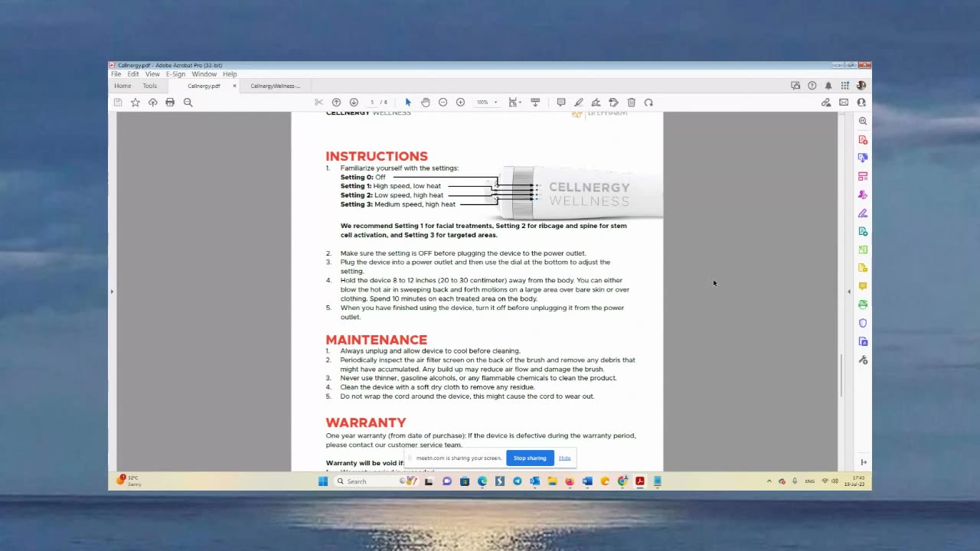Open Organize Pages tool in right pane
This screenshot has width=980, height=551.
pyautogui.click(x=863, y=176)
